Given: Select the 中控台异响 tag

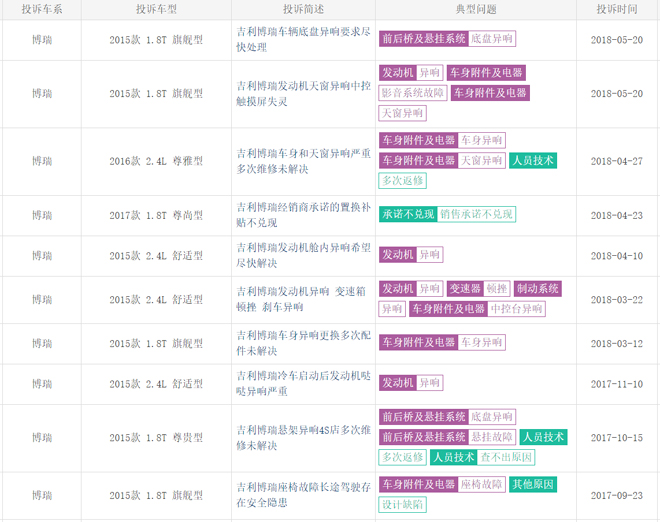Looking at the screenshot, I should coord(516,309).
